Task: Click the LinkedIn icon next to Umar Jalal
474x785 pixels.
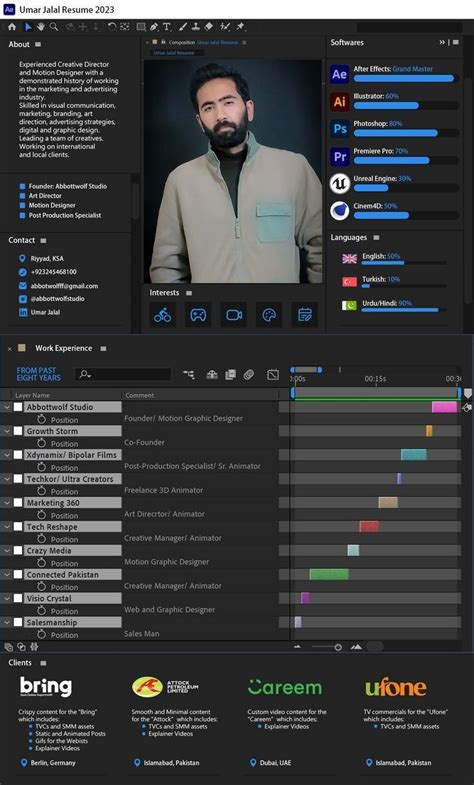Action: coord(23,312)
